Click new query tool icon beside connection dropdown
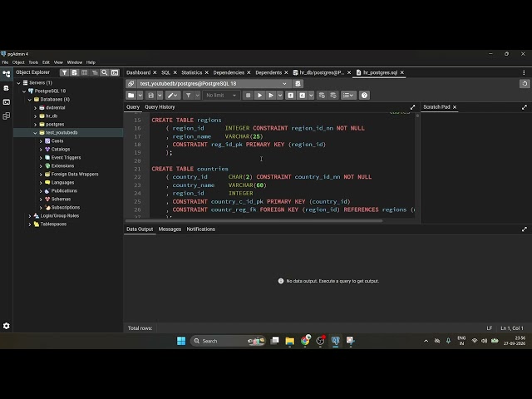 [x=298, y=84]
